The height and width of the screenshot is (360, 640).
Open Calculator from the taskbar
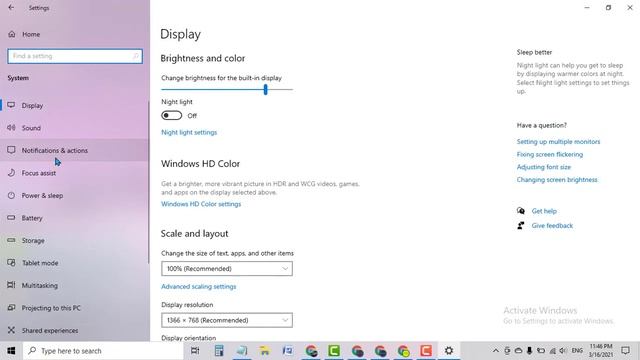pyautogui.click(x=219, y=351)
